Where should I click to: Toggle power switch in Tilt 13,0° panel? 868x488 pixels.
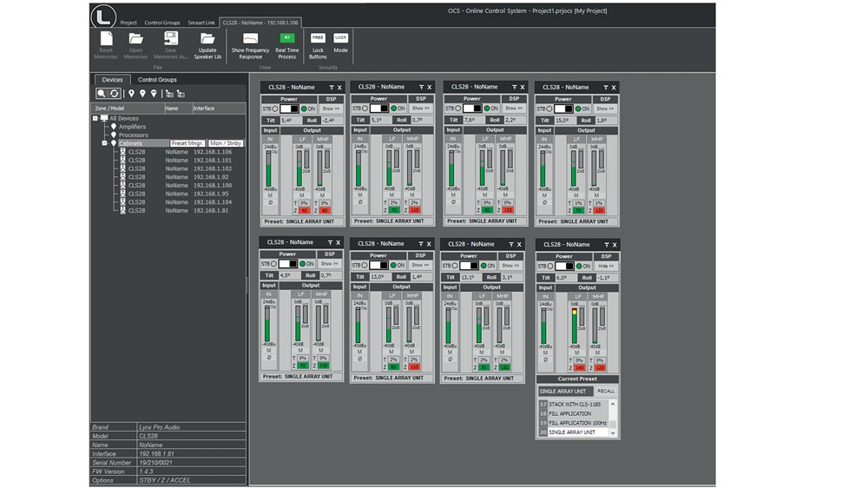378,265
